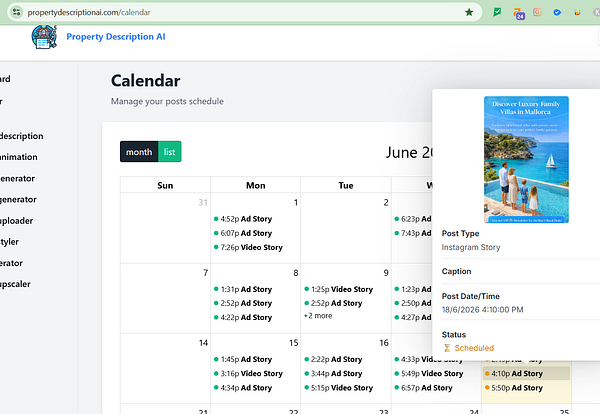Open the sidebar item ending in nimation
600x414 pixels.
point(19,157)
